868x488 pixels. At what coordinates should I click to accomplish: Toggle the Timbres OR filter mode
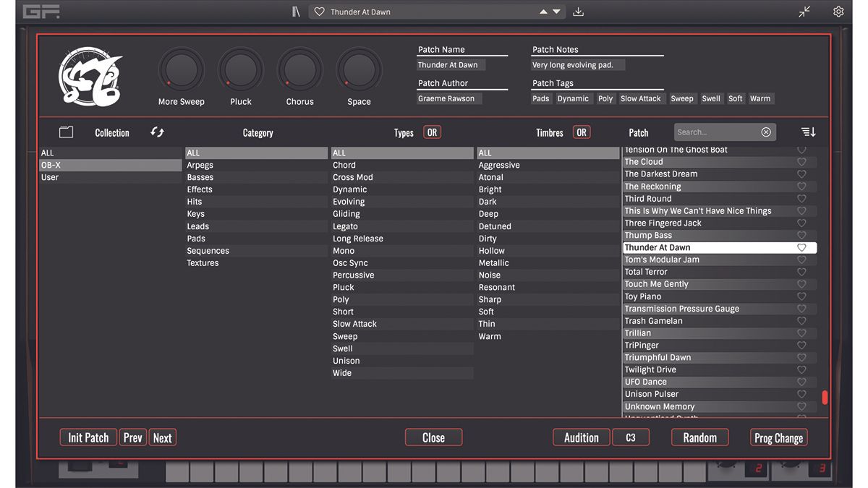tap(582, 132)
